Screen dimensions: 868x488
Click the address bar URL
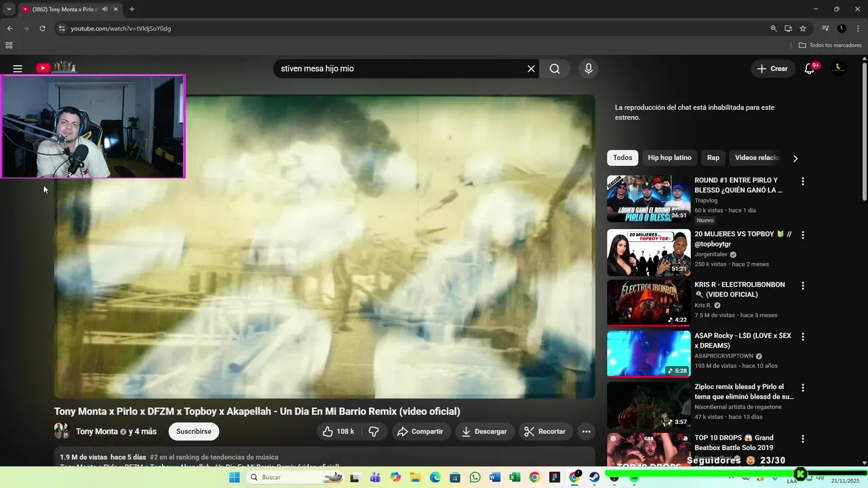coord(121,28)
